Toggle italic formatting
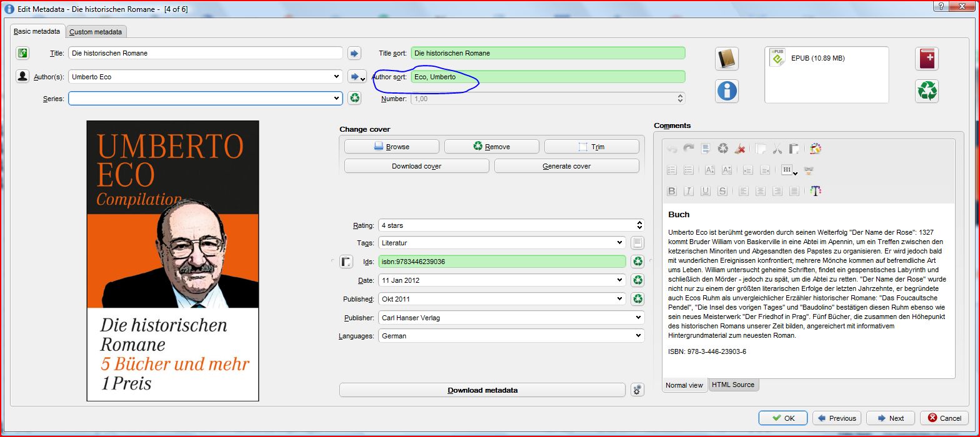This screenshot has width=980, height=437. click(689, 191)
